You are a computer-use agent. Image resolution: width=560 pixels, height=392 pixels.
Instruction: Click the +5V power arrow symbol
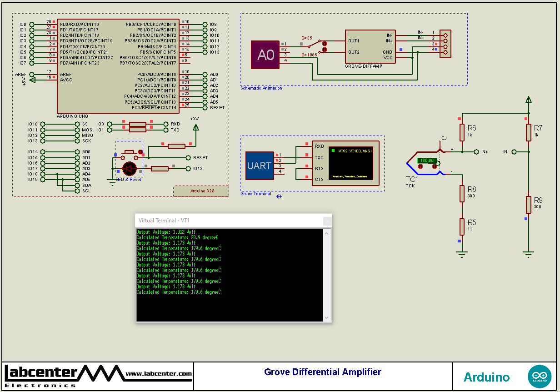(x=195, y=127)
